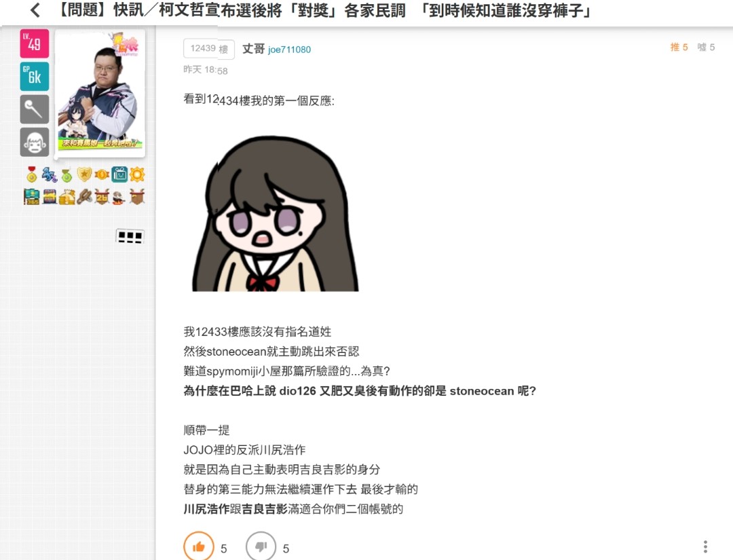Open the sad girl sticker image
Screen dimensions: 733x560
point(275,214)
